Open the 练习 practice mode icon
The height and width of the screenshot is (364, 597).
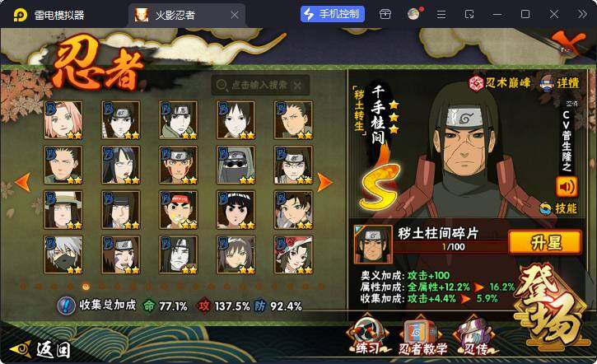(368, 335)
